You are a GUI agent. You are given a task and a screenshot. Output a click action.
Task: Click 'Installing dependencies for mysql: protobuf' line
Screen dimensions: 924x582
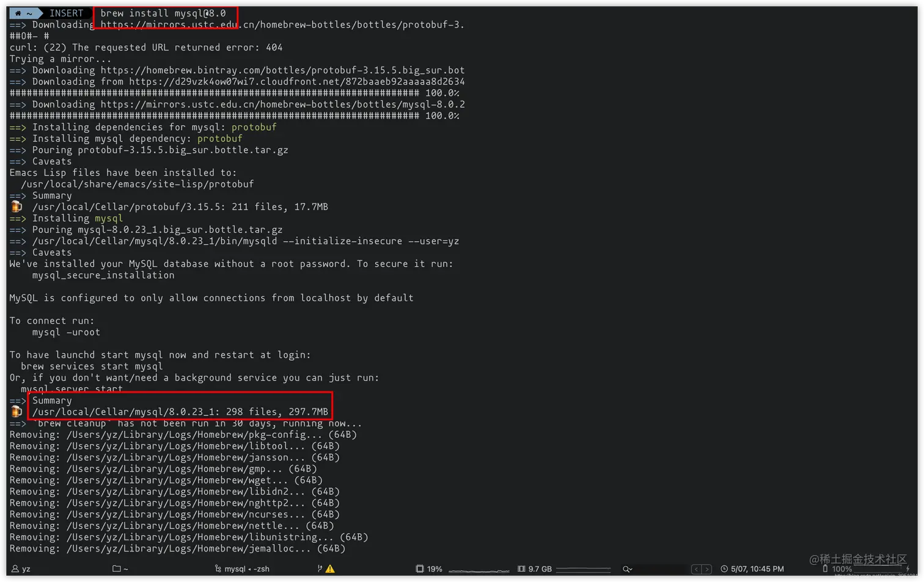pos(143,127)
